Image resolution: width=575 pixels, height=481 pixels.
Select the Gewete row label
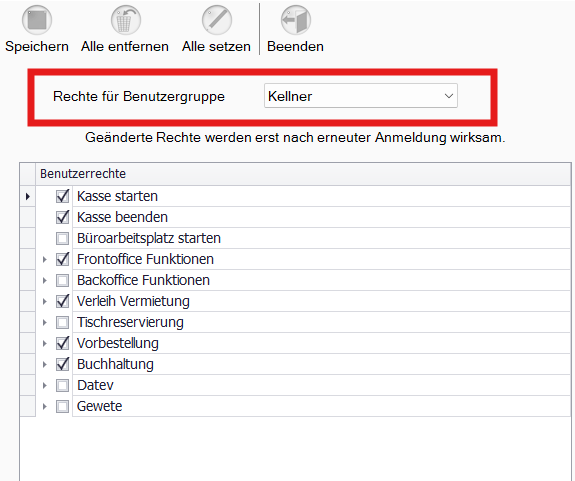[99, 406]
